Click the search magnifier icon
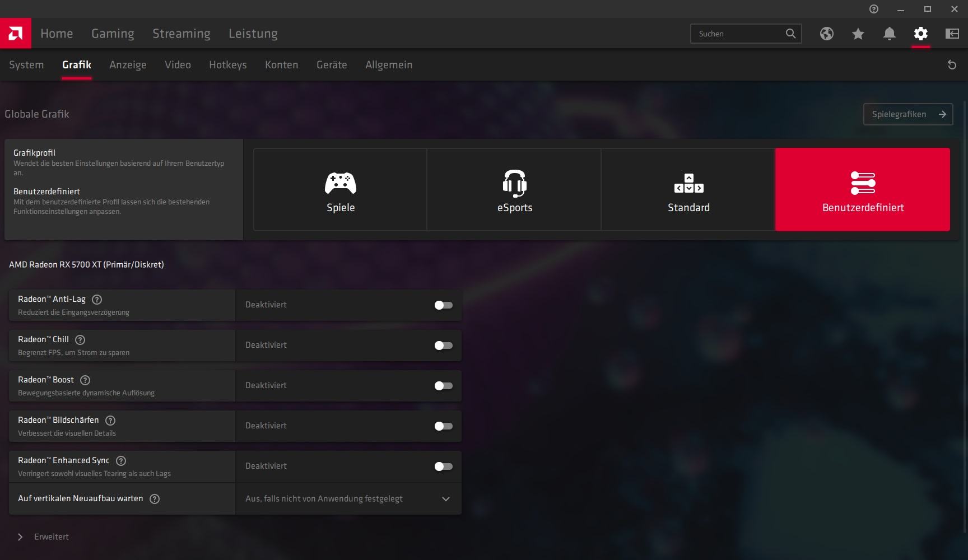Image resolution: width=968 pixels, height=560 pixels. (790, 34)
